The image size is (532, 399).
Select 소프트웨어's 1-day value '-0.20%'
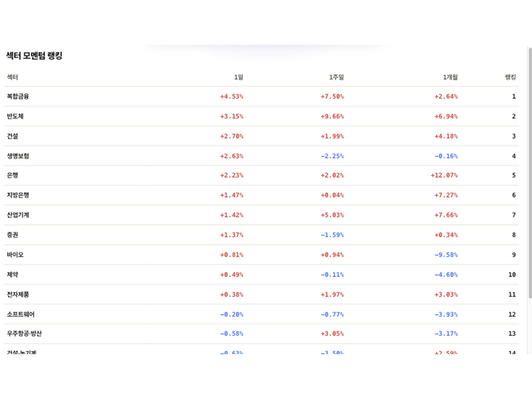pyautogui.click(x=232, y=314)
